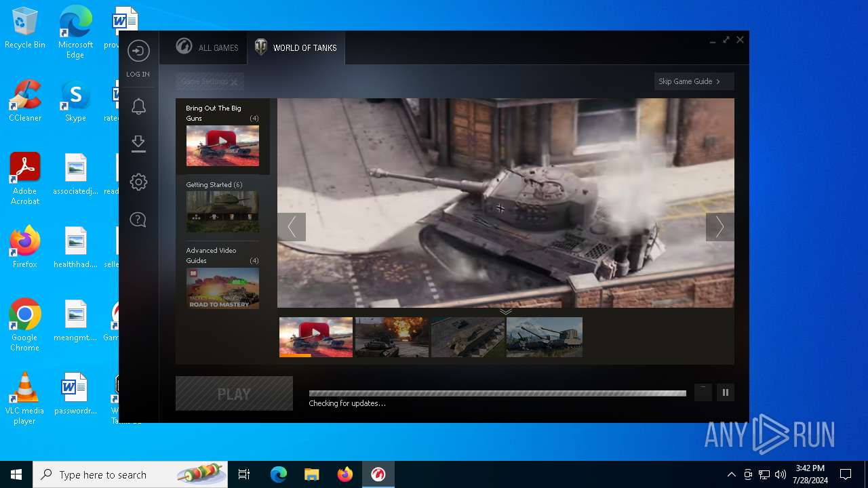Screen dimensions: 868x488
Task: Show previous video with left arrow
Action: click(292, 227)
